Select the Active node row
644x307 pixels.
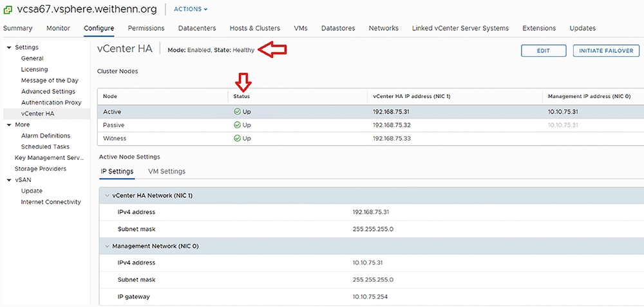pyautogui.click(x=370, y=112)
